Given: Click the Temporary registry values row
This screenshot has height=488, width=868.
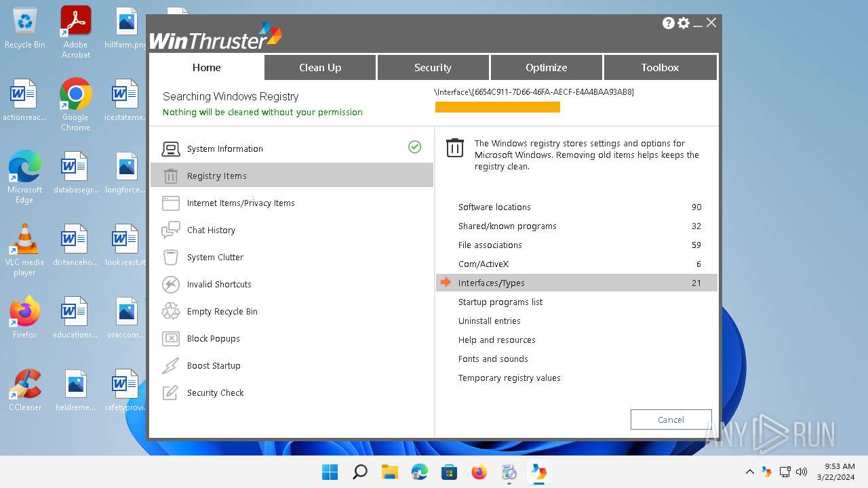Looking at the screenshot, I should 576,378.
